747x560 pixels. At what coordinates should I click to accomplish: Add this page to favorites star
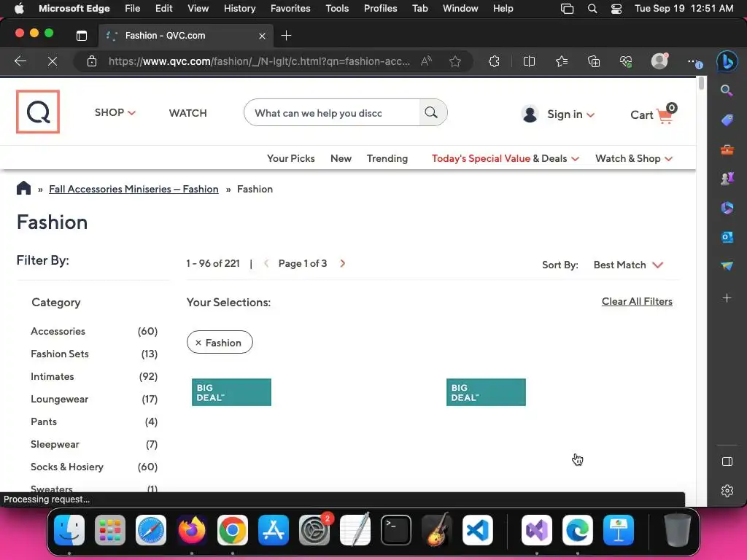point(455,61)
